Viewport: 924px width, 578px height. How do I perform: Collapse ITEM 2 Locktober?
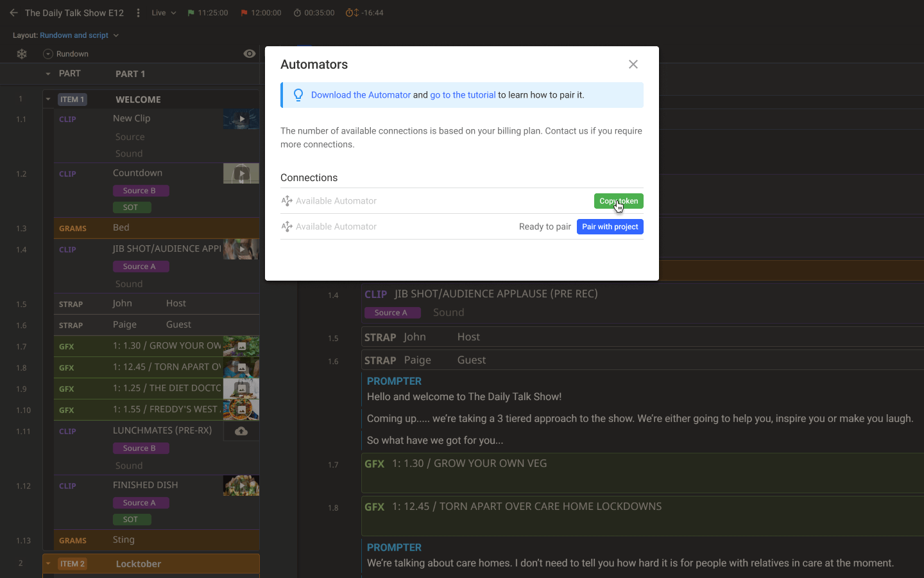[47, 564]
